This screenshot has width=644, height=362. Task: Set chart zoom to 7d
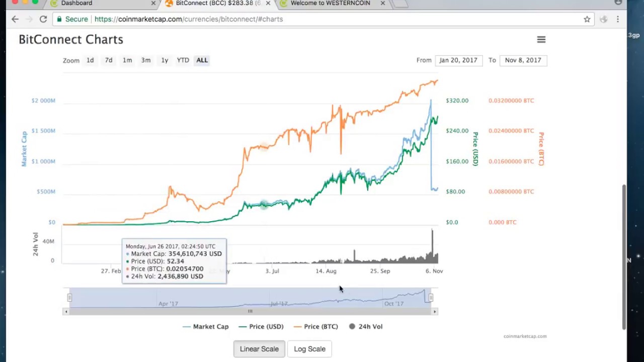coord(109,60)
